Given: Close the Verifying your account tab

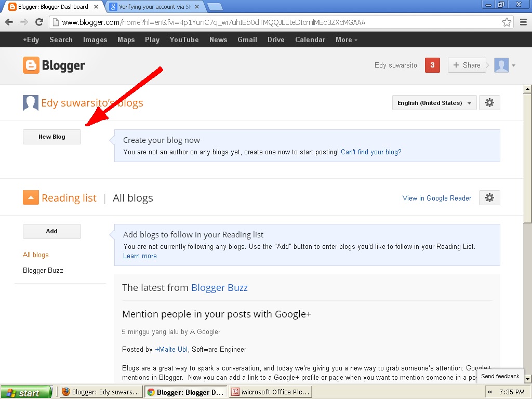Looking at the screenshot, I should 197,7.
